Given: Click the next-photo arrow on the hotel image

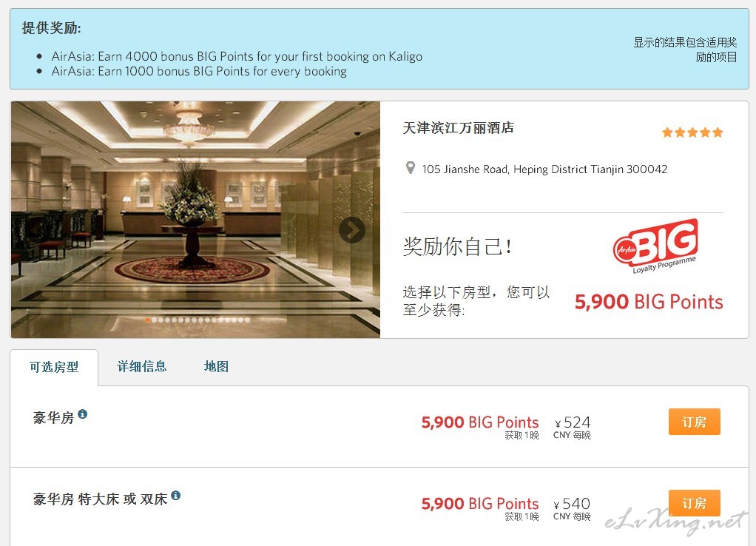Looking at the screenshot, I should pyautogui.click(x=351, y=230).
